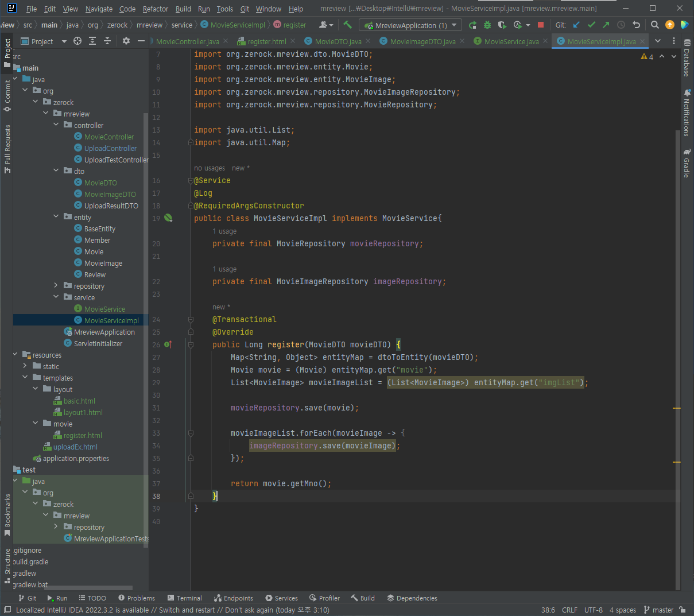Open the Endpoints tool window

233,598
